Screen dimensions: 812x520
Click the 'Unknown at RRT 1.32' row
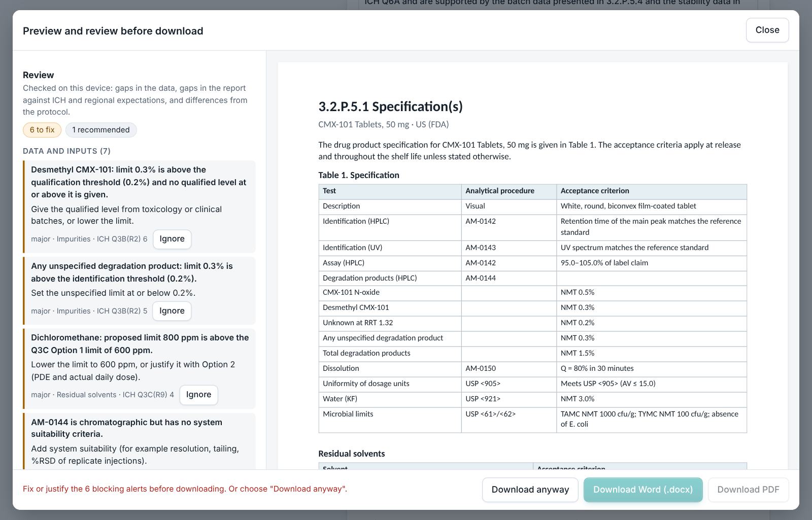pyautogui.click(x=533, y=323)
